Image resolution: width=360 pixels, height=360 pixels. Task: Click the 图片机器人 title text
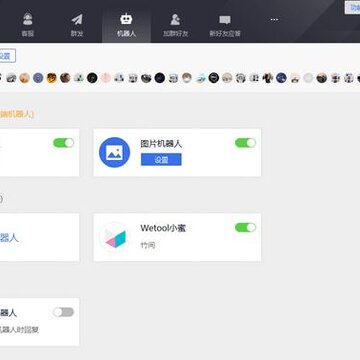(x=161, y=144)
